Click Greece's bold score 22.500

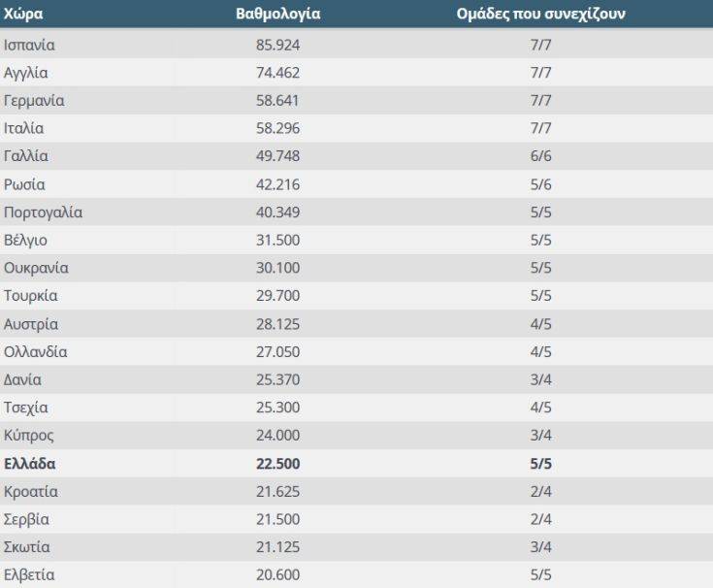pos(277,464)
